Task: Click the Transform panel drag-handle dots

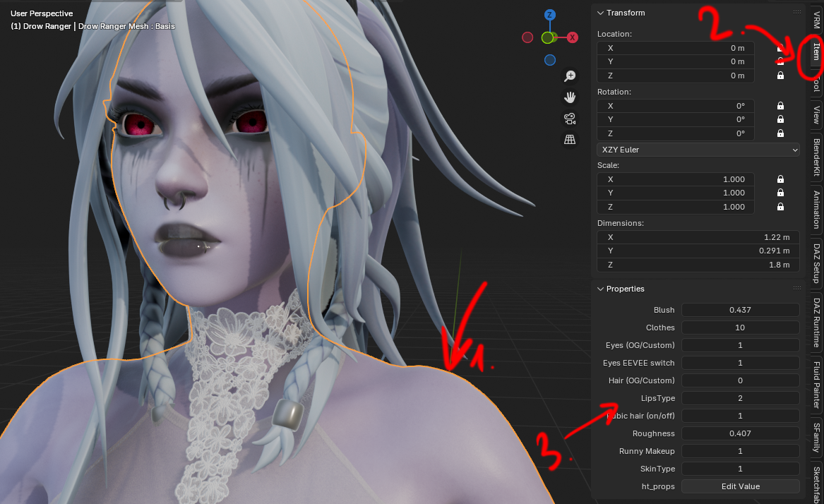Action: [x=797, y=13]
